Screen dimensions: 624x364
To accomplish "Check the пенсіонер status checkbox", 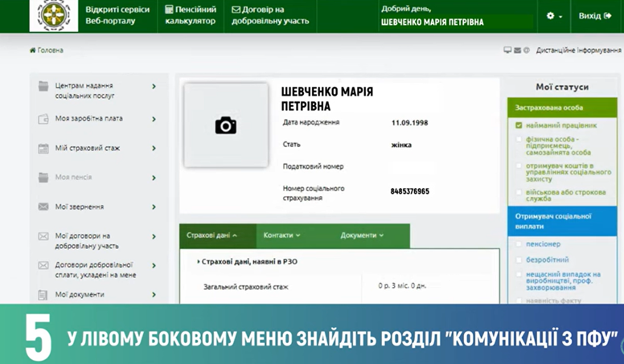I will (x=519, y=243).
